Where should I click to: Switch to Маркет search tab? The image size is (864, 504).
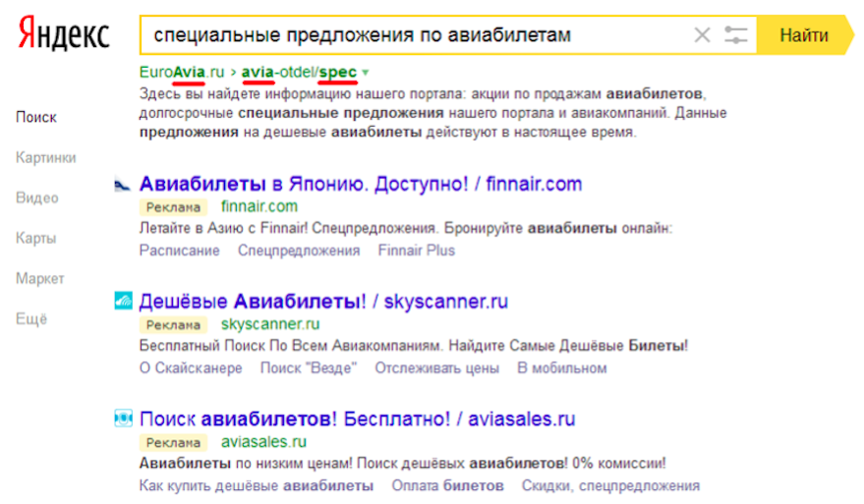39,278
